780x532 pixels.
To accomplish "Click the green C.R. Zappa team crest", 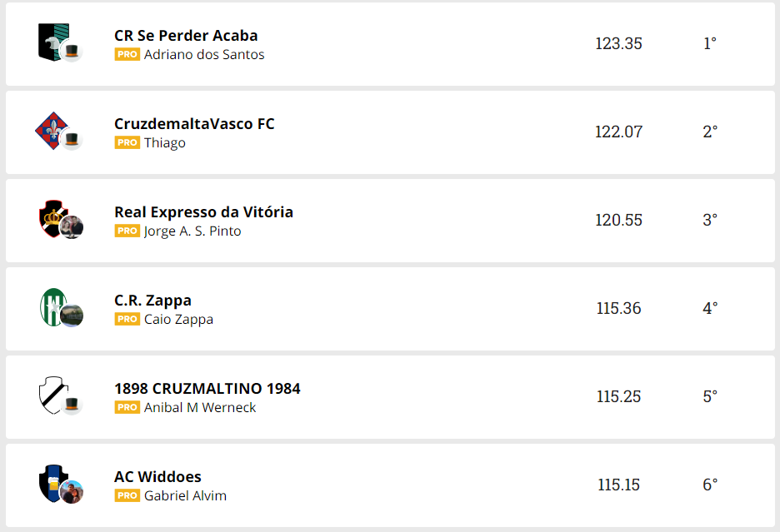I will [x=51, y=306].
